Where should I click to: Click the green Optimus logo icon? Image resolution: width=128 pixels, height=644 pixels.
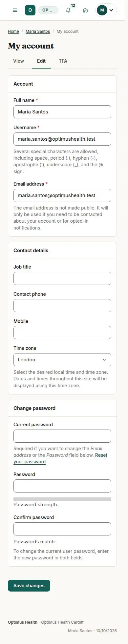tap(30, 10)
